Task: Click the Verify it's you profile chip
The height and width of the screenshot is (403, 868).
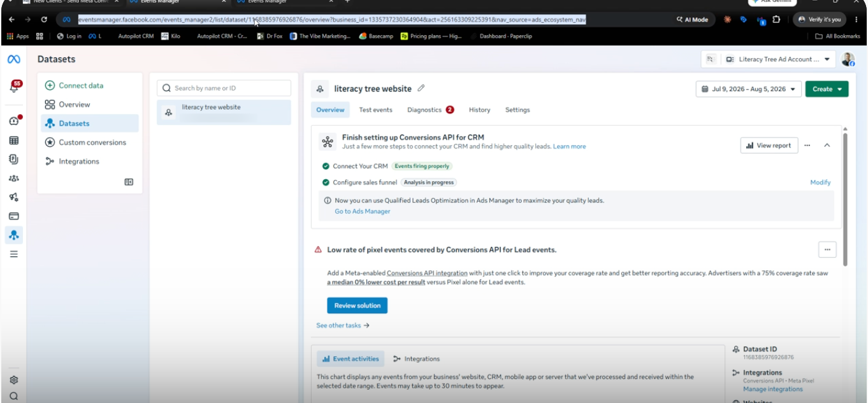Action: coord(819,20)
